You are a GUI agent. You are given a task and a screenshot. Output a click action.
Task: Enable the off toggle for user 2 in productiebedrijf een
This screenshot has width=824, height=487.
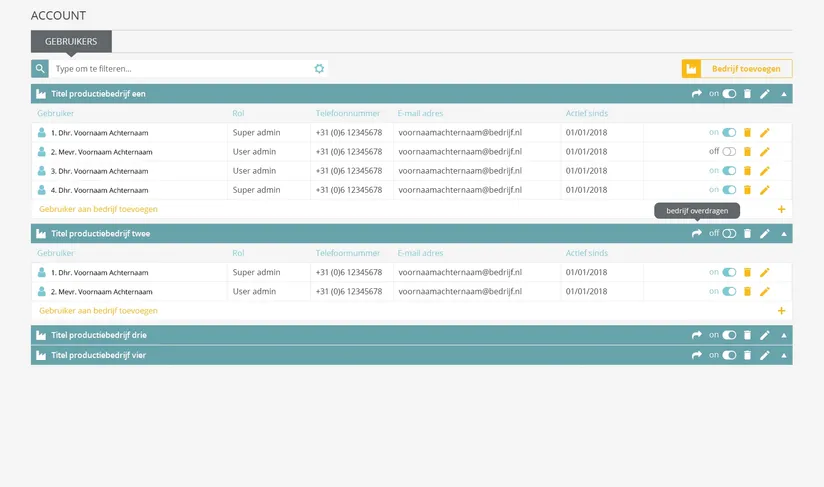click(729, 151)
